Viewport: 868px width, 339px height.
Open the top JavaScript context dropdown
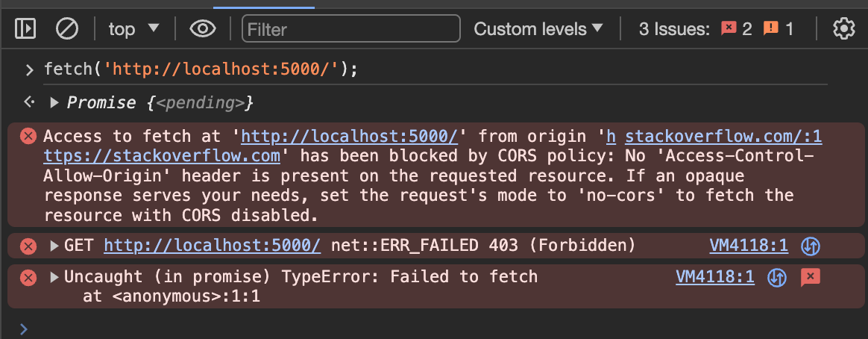(x=134, y=29)
